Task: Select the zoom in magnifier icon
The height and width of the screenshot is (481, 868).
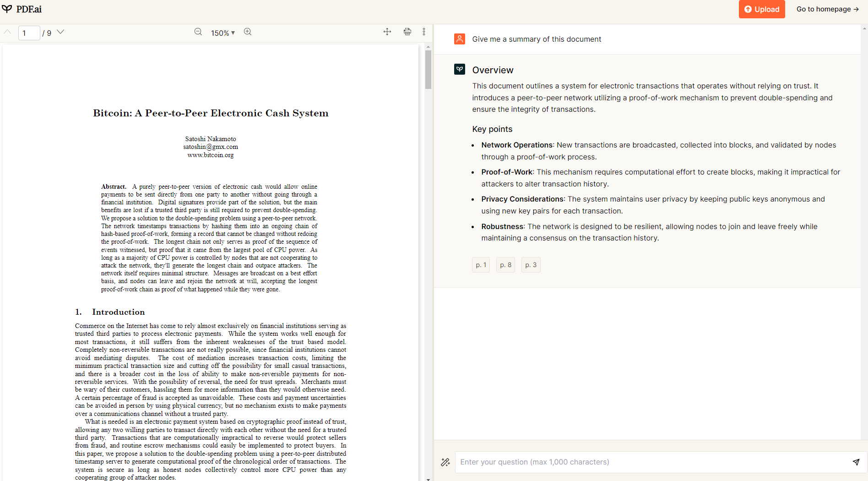Action: click(x=248, y=32)
